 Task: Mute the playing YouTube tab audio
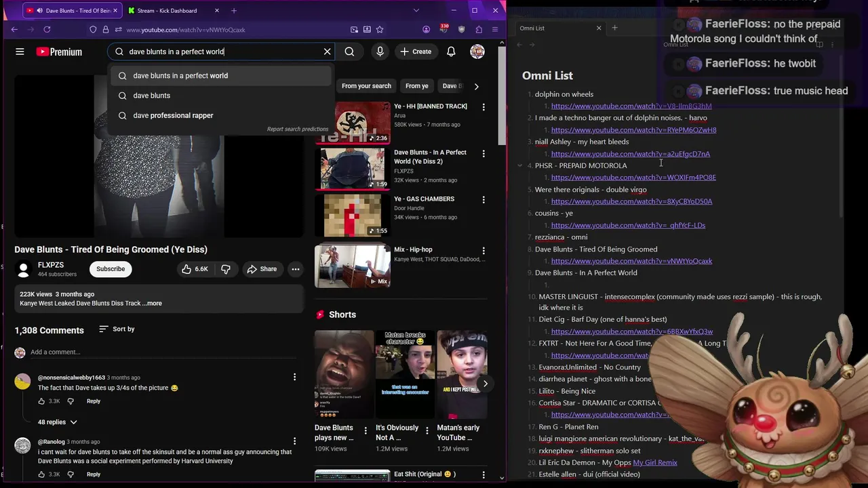[x=39, y=10]
